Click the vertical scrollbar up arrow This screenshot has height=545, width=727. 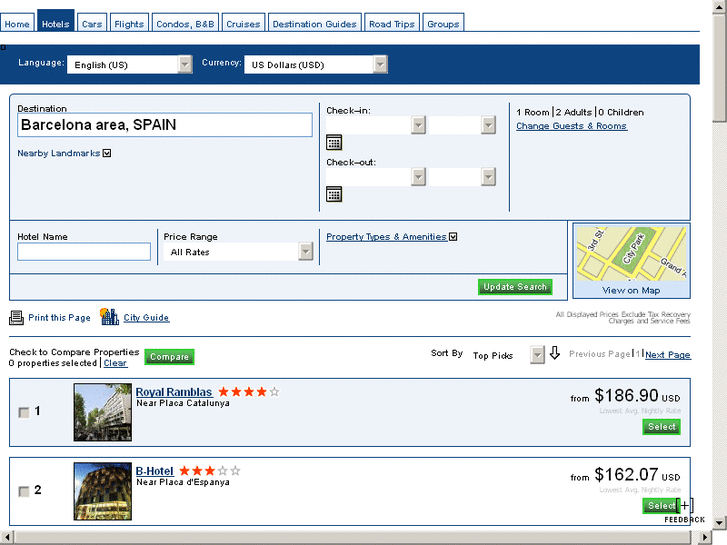pos(720,7)
